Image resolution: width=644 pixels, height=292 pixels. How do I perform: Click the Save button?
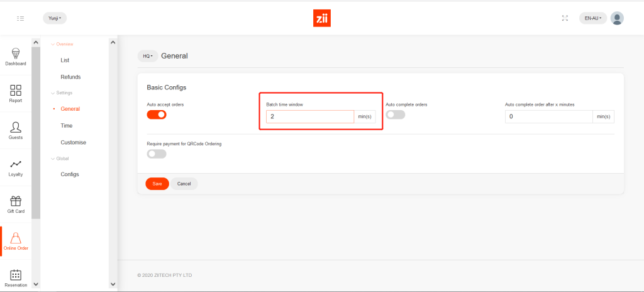click(157, 184)
